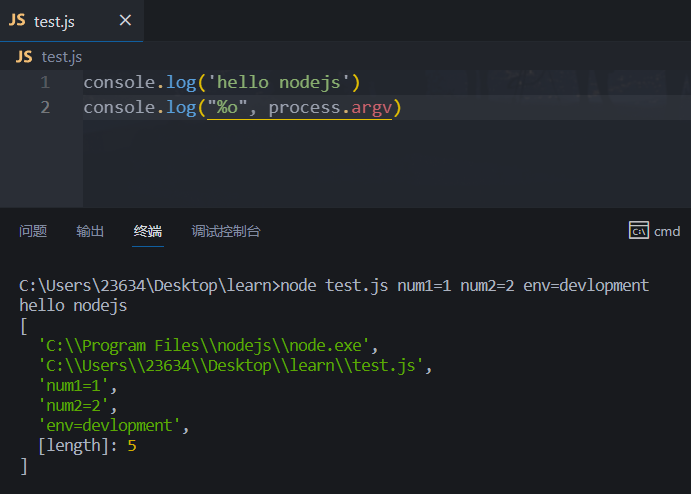The height and width of the screenshot is (494, 691).
Task: Click [length]: 5 in terminal output
Action: 87,446
